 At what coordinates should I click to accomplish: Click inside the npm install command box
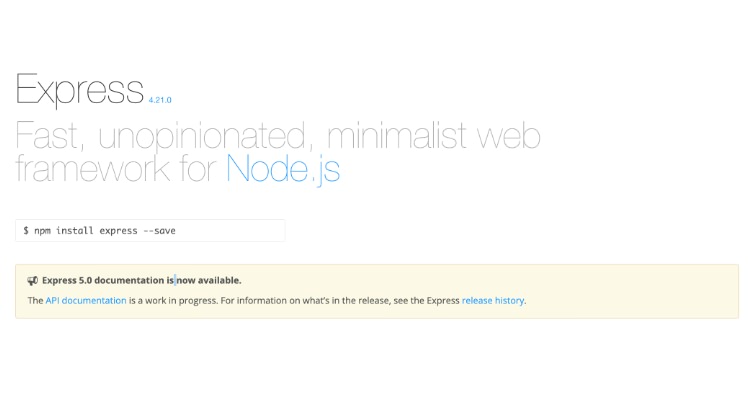[230, 231]
